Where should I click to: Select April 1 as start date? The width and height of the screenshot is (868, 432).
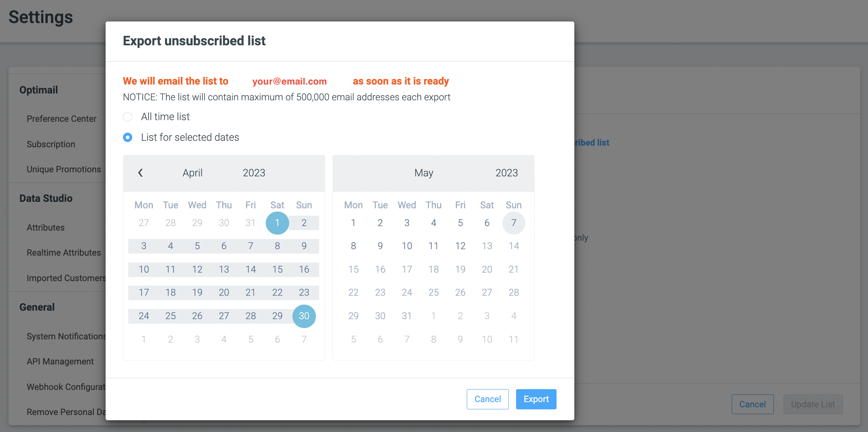click(x=277, y=223)
